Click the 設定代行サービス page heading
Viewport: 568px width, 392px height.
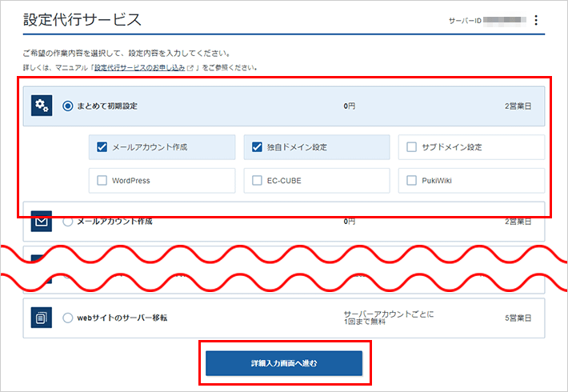click(x=82, y=18)
